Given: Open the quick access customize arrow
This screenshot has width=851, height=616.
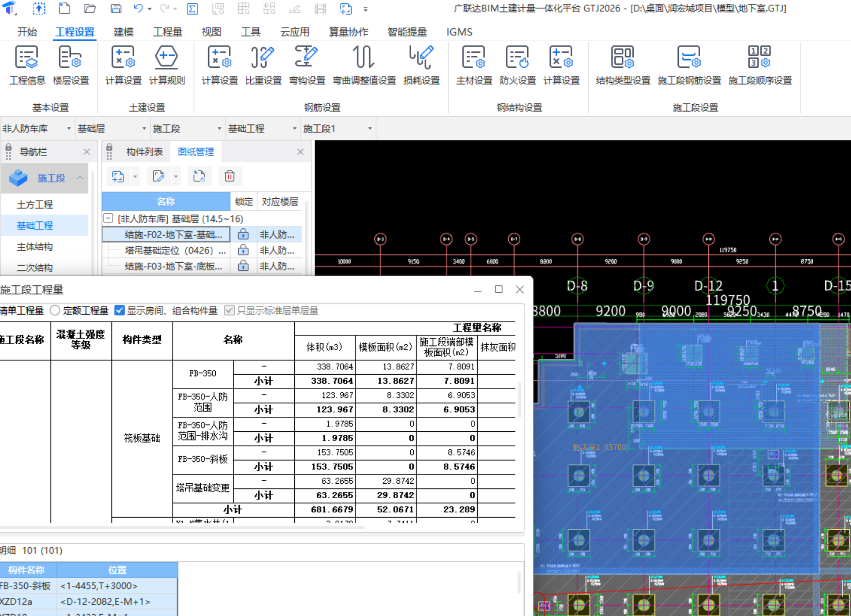Looking at the screenshot, I should pos(365,9).
